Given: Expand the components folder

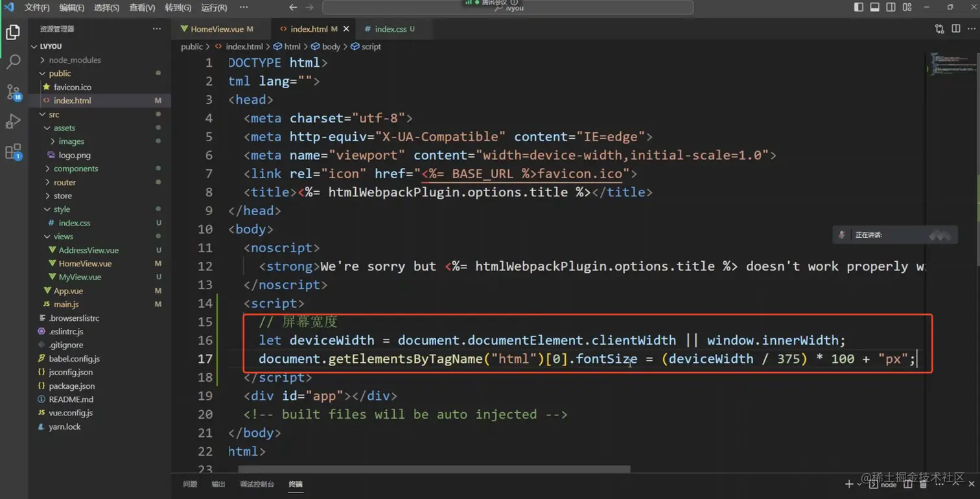Looking at the screenshot, I should pos(100,168).
